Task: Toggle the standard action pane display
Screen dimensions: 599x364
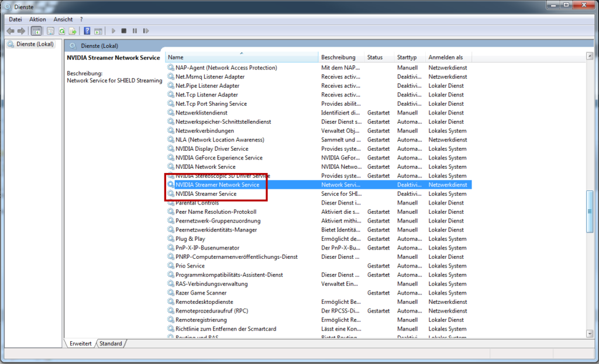Action: point(98,30)
